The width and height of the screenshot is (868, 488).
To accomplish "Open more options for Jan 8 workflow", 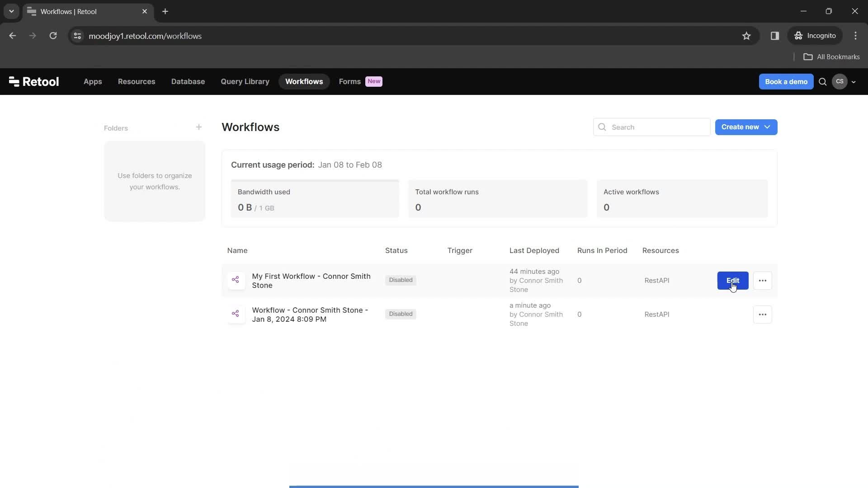I will click(763, 314).
